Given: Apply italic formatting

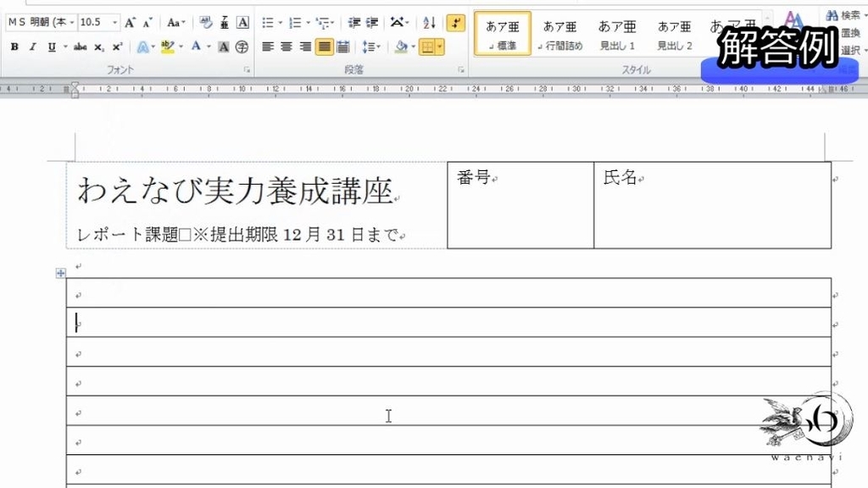Looking at the screenshot, I should tap(33, 46).
